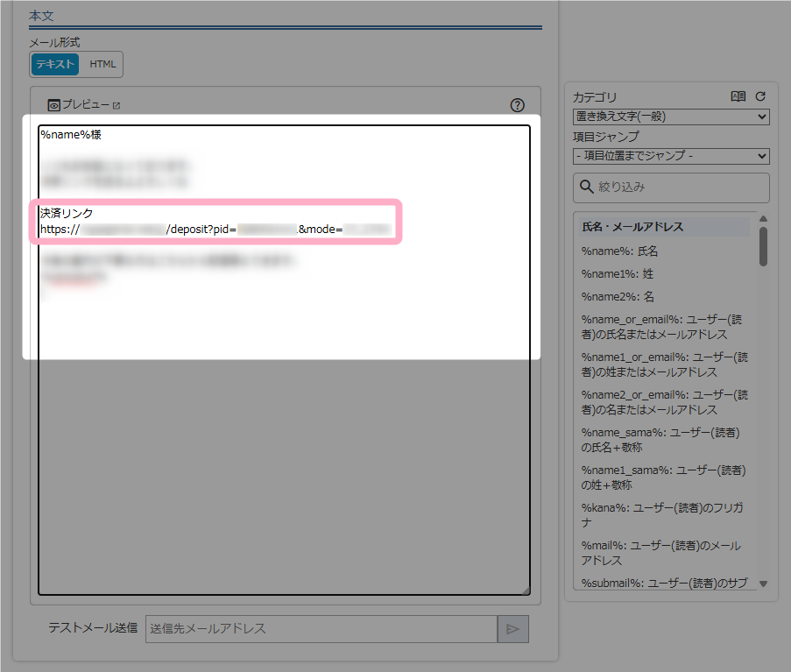The width and height of the screenshot is (791, 672).
Task: Click the category reload icon
Action: (760, 96)
